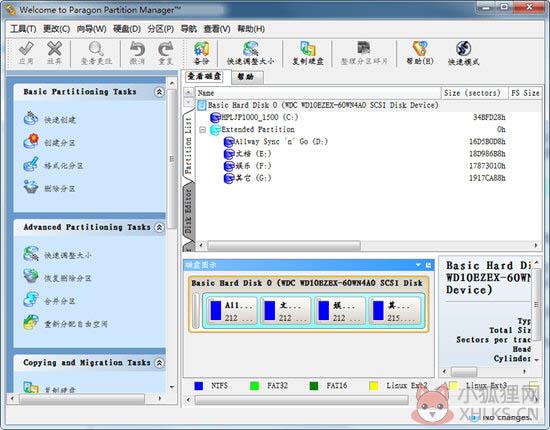This screenshot has width=550, height=430.
Task: Open the Hard Disk (硬盘(D)) menu
Action: click(127, 29)
